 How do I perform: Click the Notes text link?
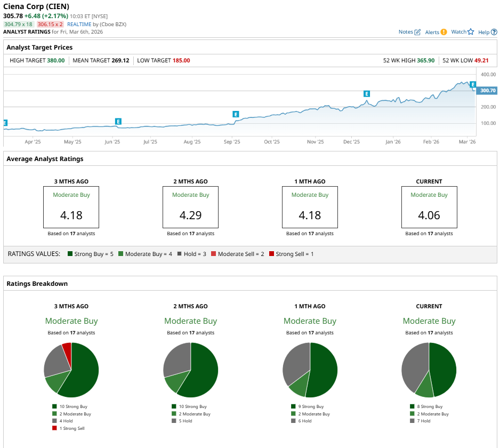(x=406, y=32)
